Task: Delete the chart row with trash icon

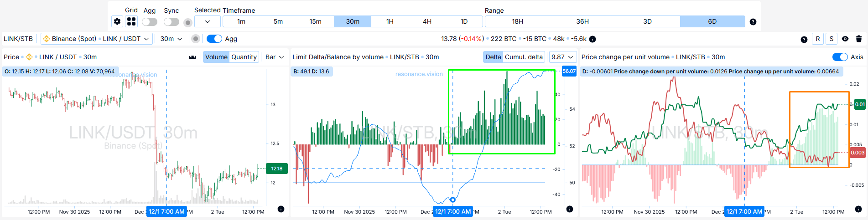Action: [x=858, y=39]
